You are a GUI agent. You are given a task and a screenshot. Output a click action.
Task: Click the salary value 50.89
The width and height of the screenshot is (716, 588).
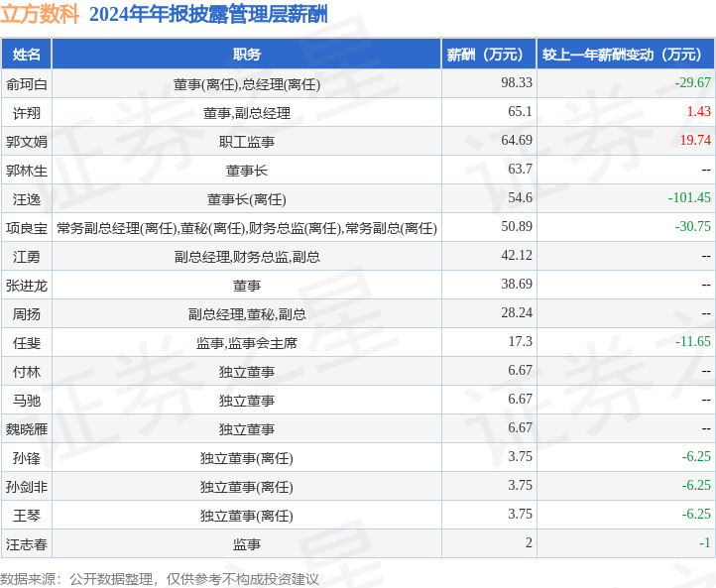click(x=517, y=226)
